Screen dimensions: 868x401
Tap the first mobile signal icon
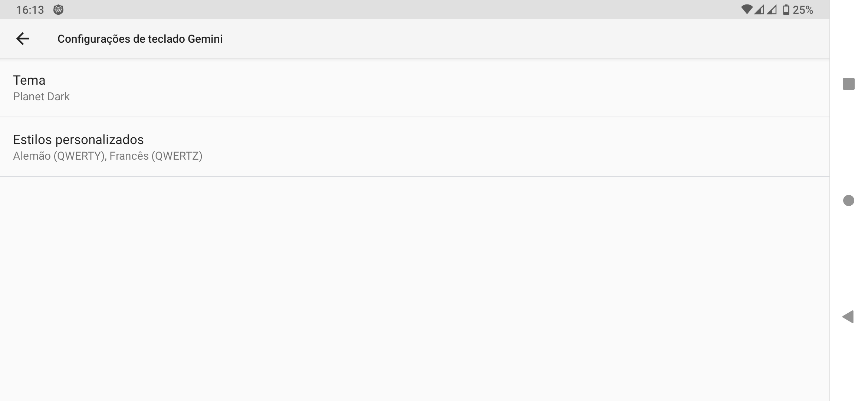tap(759, 10)
